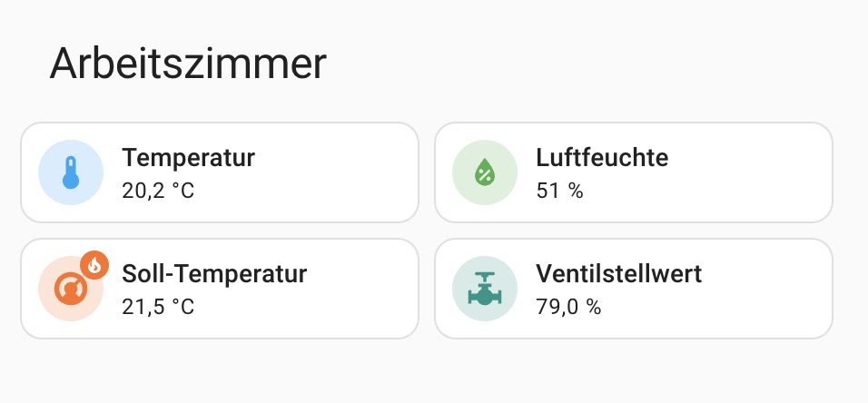Click the orange thermostat dial icon
Image resolution: width=868 pixels, height=403 pixels.
coord(71,289)
